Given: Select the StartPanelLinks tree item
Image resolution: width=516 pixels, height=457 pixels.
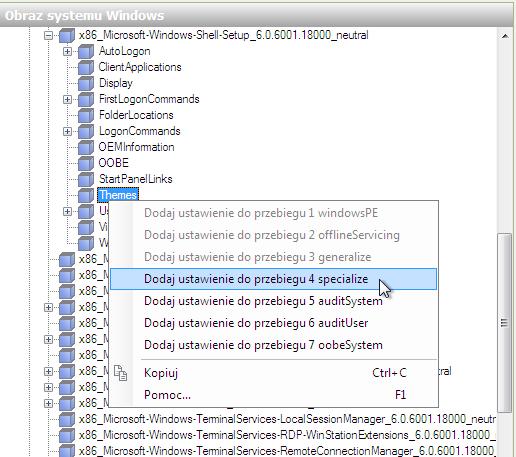Looking at the screenshot, I should (135, 179).
